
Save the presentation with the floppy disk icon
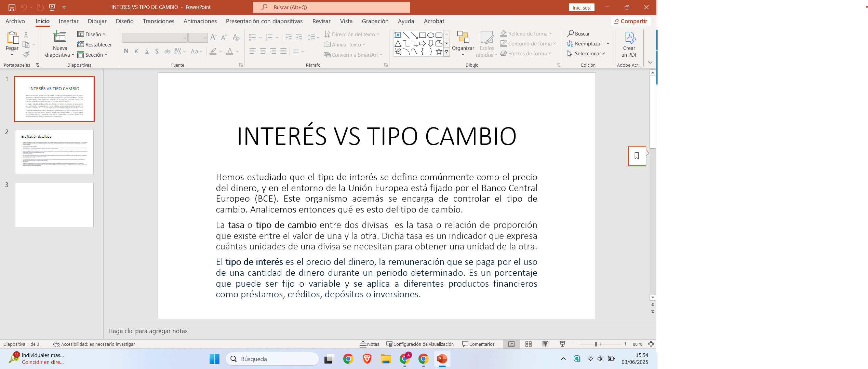(x=12, y=7)
